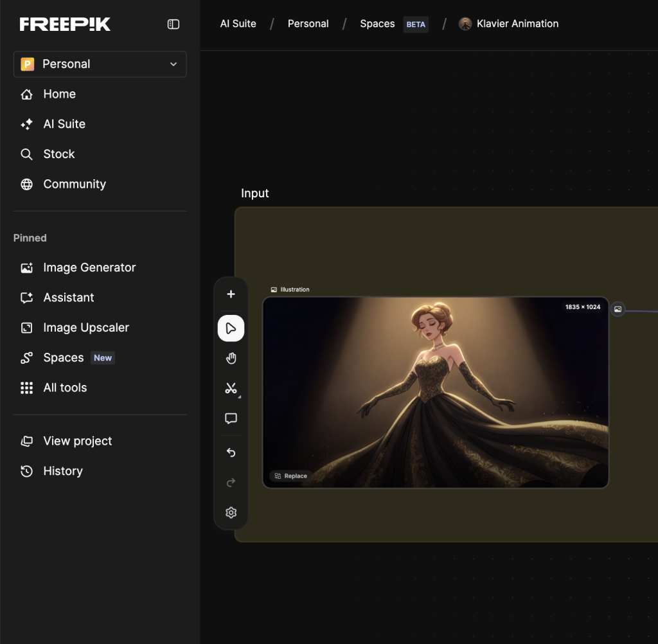The height and width of the screenshot is (644, 658).
Task: Click the Freepik logo
Action: pos(65,24)
